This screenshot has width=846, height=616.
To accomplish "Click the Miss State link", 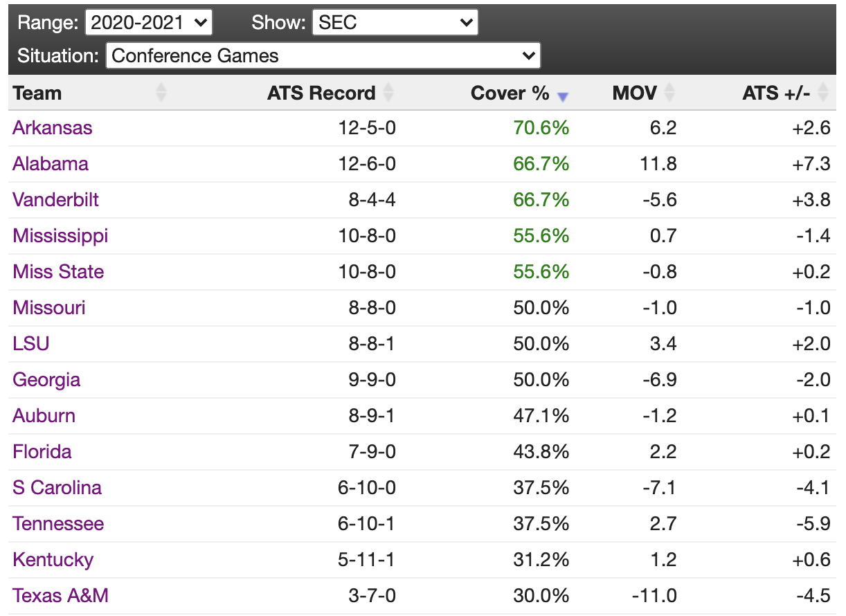I will click(x=58, y=272).
